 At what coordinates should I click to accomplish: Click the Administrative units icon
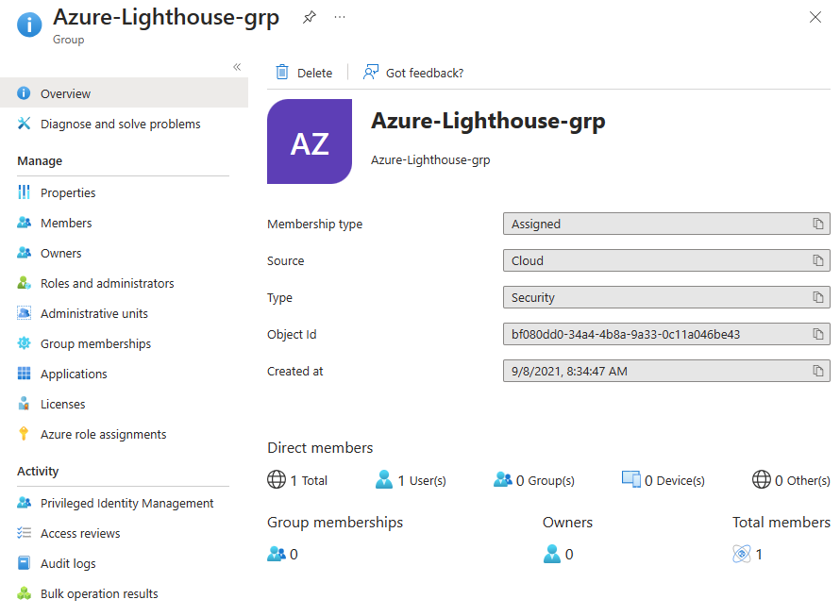tap(25, 313)
